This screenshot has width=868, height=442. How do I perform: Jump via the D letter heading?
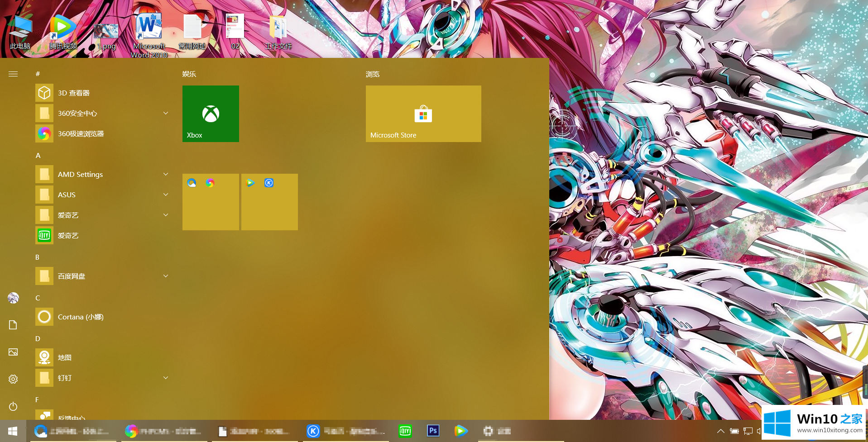tap(38, 338)
